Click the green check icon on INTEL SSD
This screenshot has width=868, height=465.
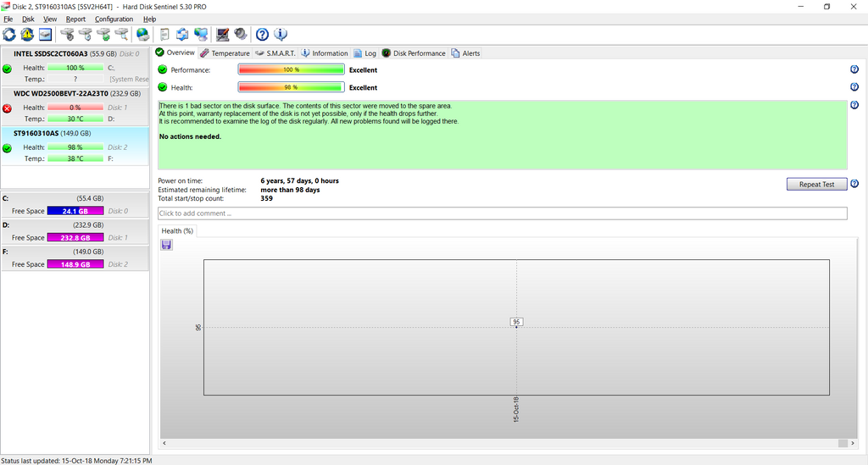tap(7, 69)
